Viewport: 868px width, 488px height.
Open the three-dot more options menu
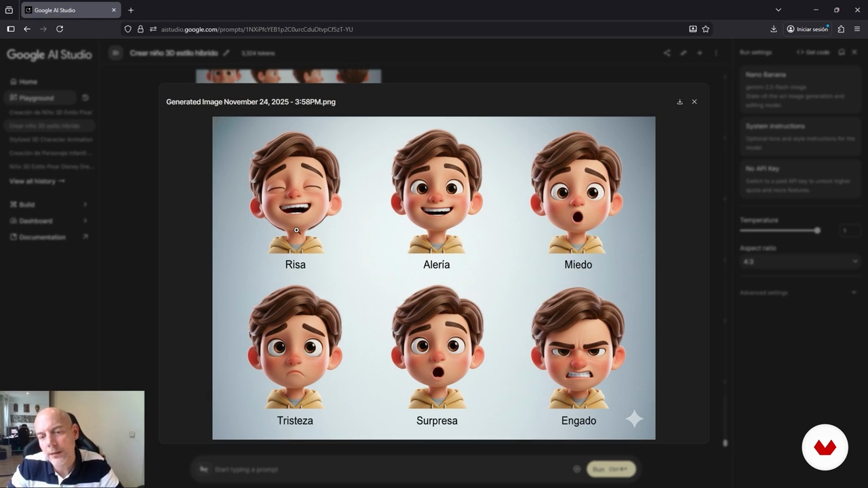click(x=716, y=53)
